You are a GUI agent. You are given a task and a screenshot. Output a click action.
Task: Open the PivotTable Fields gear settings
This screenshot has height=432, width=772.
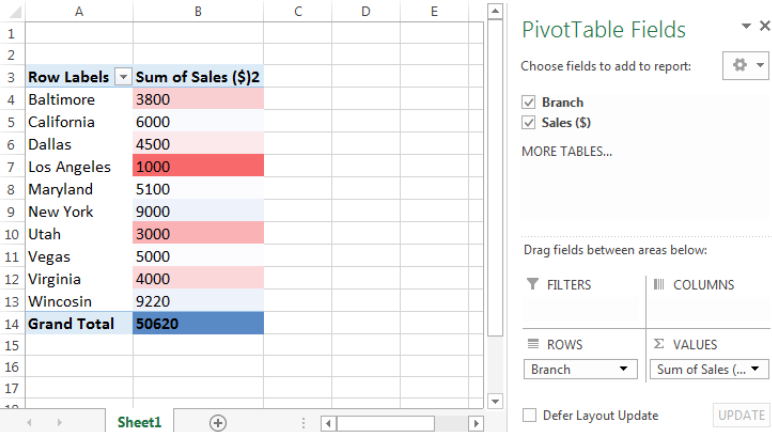(x=745, y=65)
